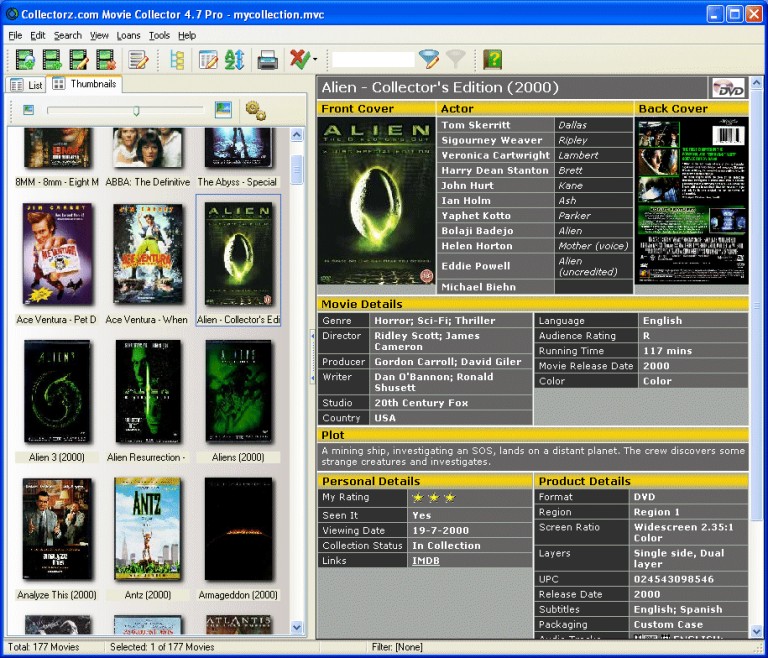
Task: Click the red X green check icon
Action: [x=299, y=59]
